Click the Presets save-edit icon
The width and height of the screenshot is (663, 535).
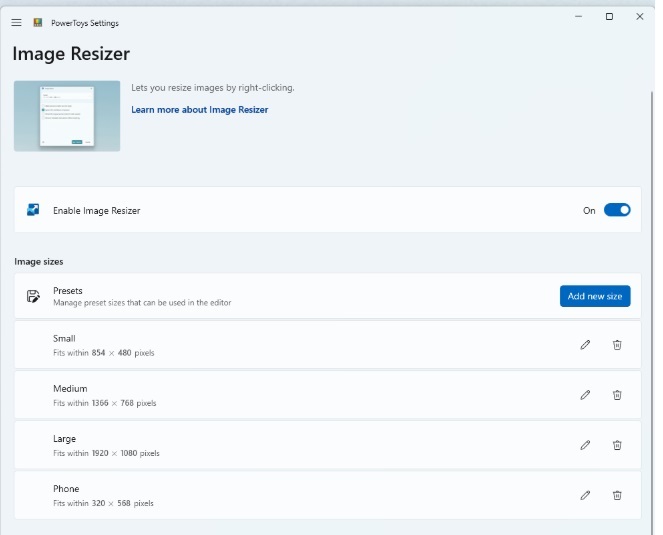click(33, 296)
